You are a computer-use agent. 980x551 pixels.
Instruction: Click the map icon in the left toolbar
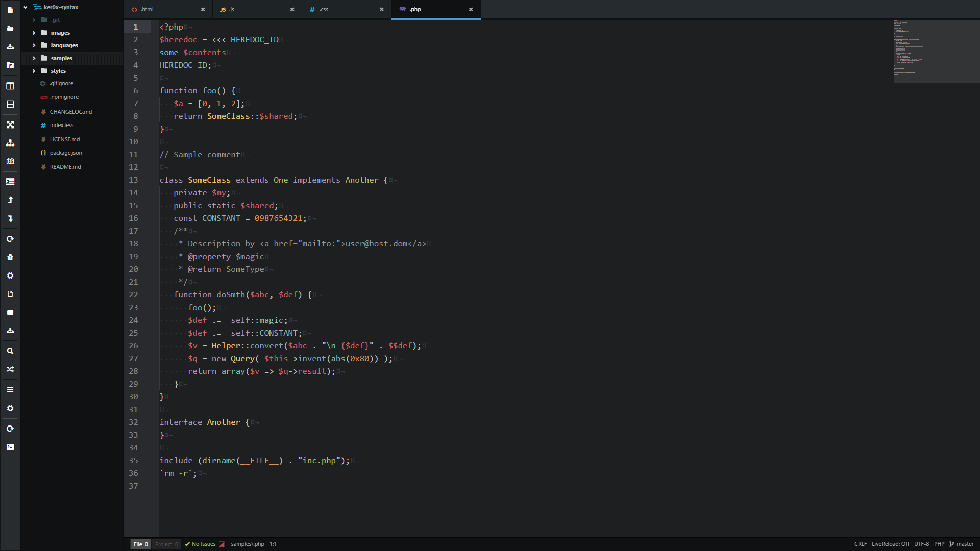coord(10,161)
